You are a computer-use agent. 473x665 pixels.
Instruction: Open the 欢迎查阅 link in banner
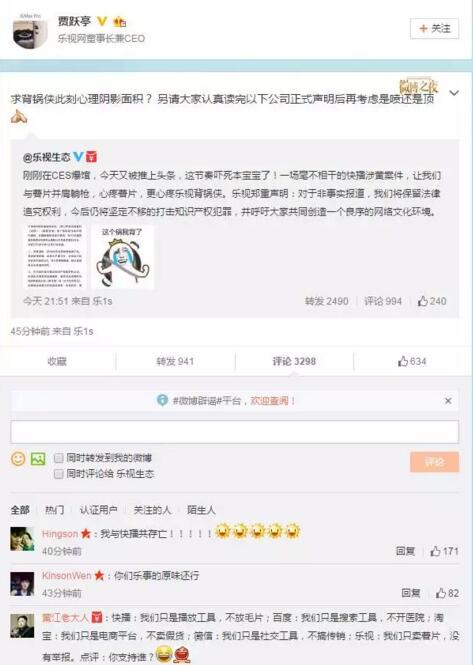[272, 400]
